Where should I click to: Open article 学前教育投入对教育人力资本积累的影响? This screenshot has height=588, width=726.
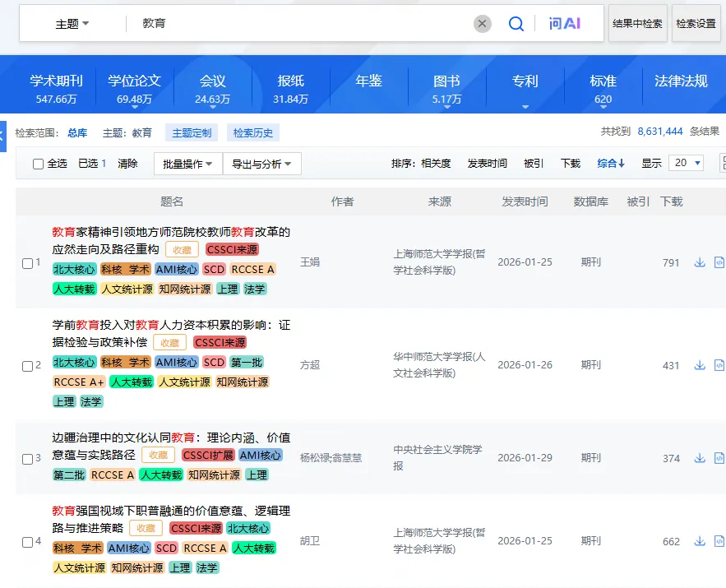click(x=171, y=333)
